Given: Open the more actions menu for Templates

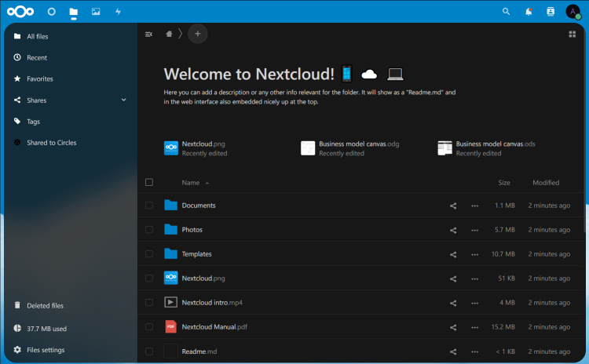Looking at the screenshot, I should click(x=474, y=254).
